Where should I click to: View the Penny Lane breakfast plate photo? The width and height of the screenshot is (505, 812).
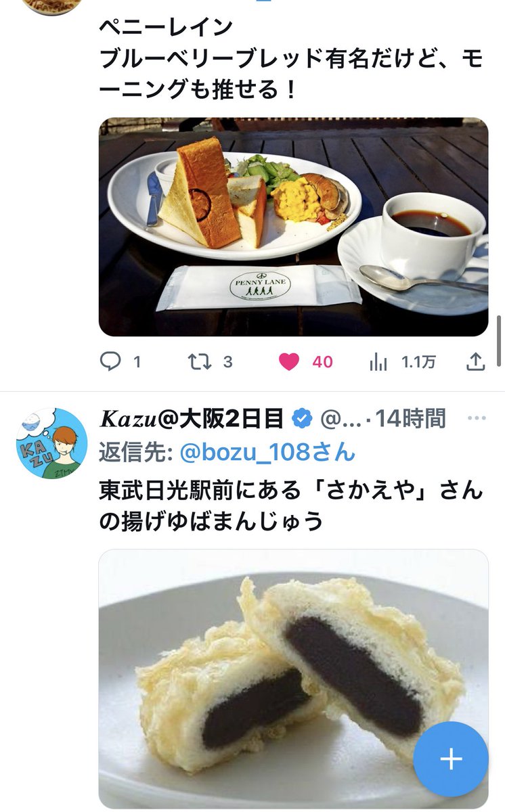294,227
